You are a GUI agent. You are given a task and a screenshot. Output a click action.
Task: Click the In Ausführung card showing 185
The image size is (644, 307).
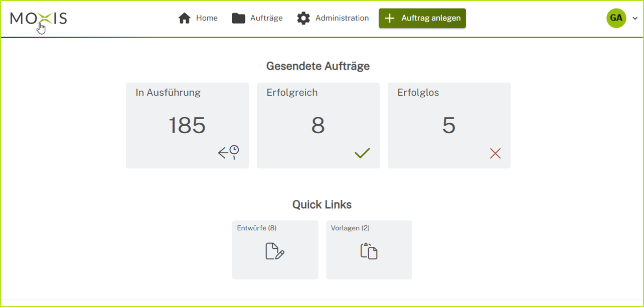coord(187,125)
